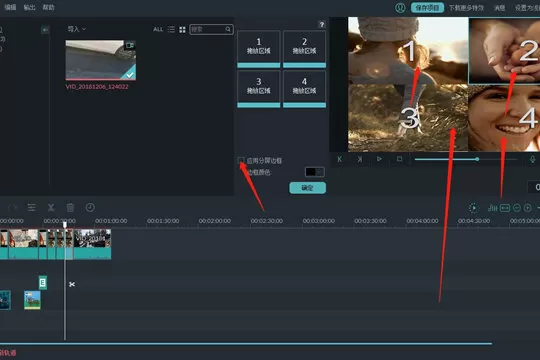This screenshot has width=540, height=360.
Task: Click the timeline zoom out minus icon
Action: [x=517, y=208]
